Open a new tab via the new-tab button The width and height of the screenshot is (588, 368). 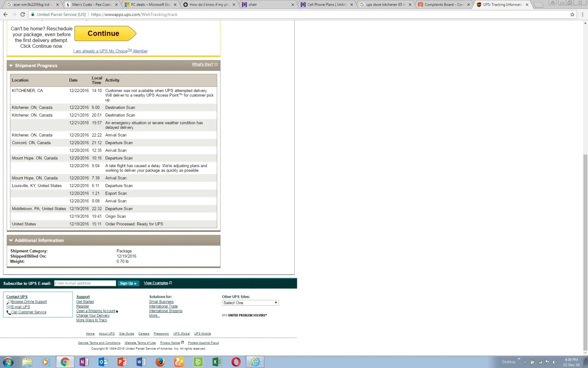click(x=538, y=4)
